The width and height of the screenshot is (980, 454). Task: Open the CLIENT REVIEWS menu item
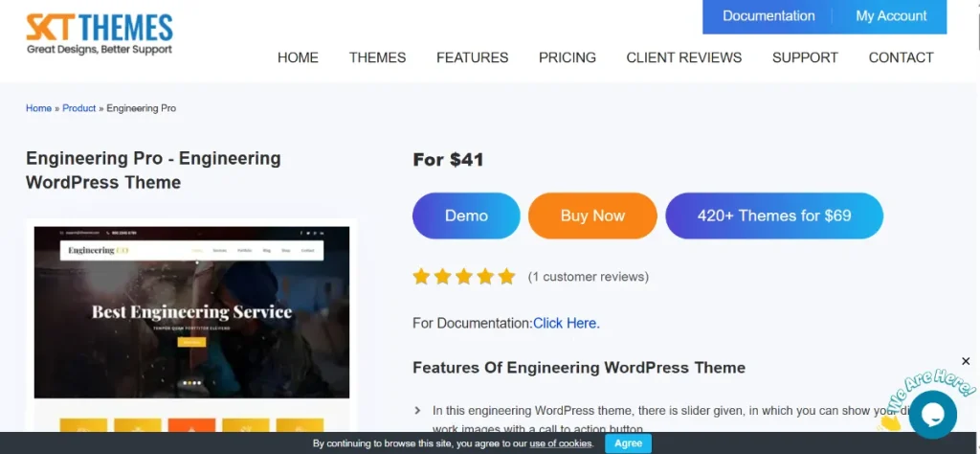pyautogui.click(x=683, y=57)
